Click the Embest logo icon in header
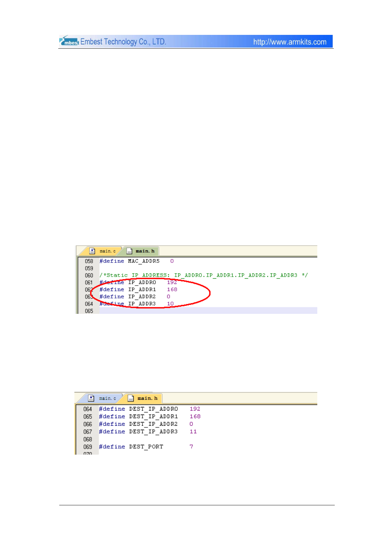Screen dimensions: 392x554 69,41
